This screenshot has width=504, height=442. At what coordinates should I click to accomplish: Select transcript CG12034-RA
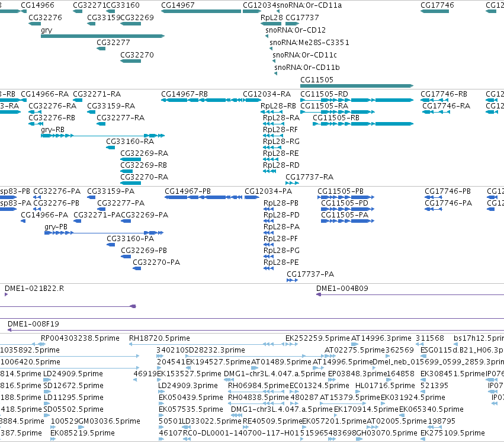pos(252,100)
